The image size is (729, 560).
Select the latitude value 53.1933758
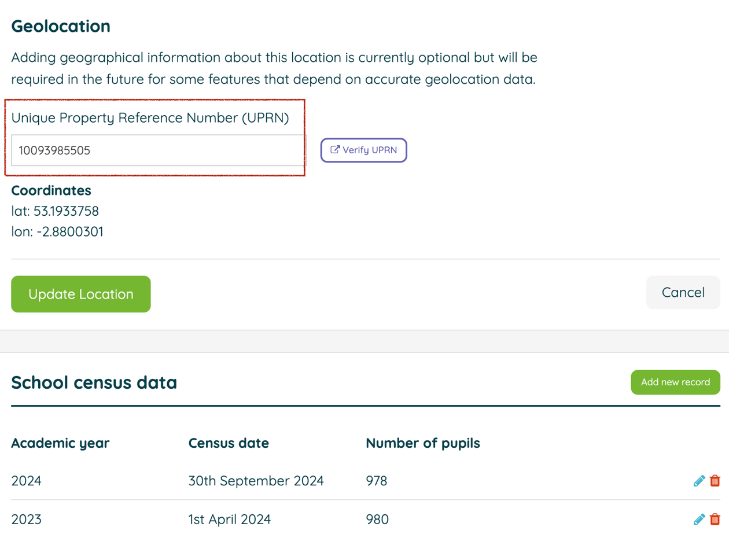[x=66, y=211]
